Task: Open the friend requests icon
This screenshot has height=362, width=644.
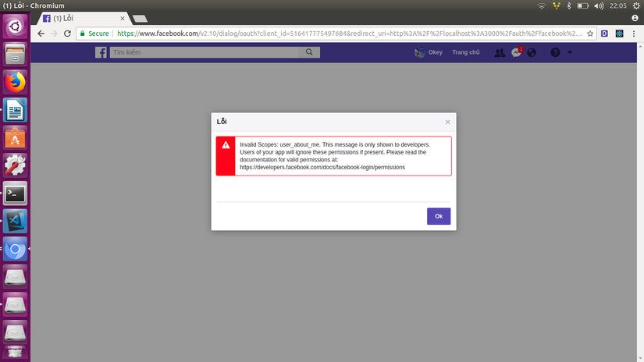Action: pos(500,52)
